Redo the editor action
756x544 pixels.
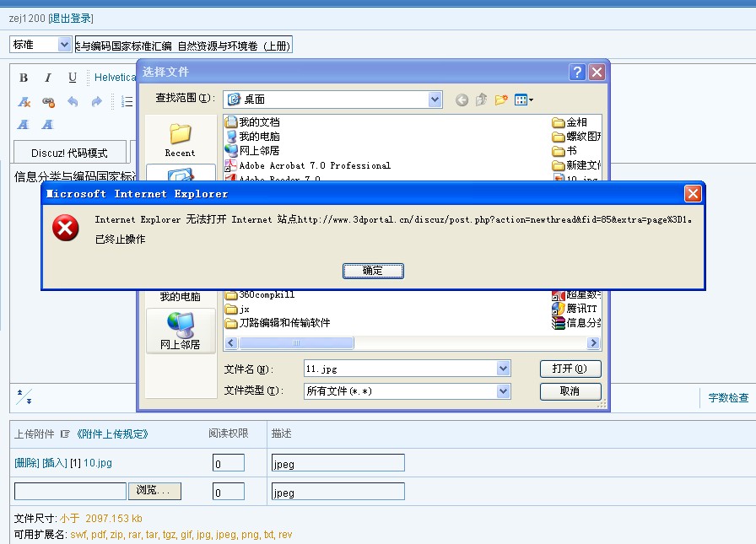(96, 102)
